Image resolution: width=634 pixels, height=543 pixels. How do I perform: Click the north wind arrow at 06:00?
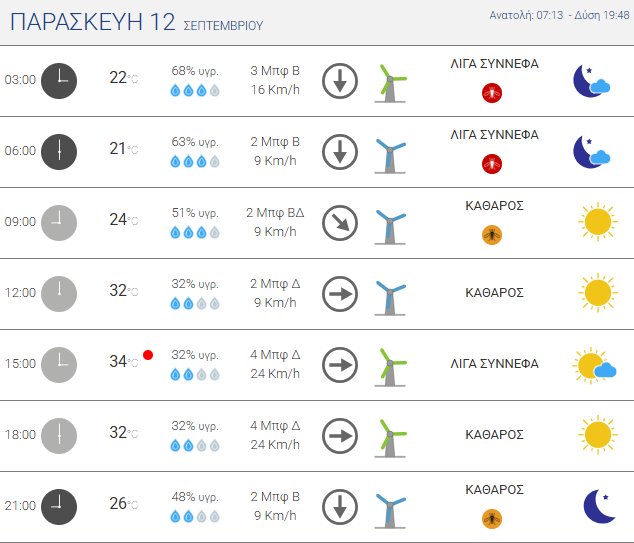click(x=340, y=151)
